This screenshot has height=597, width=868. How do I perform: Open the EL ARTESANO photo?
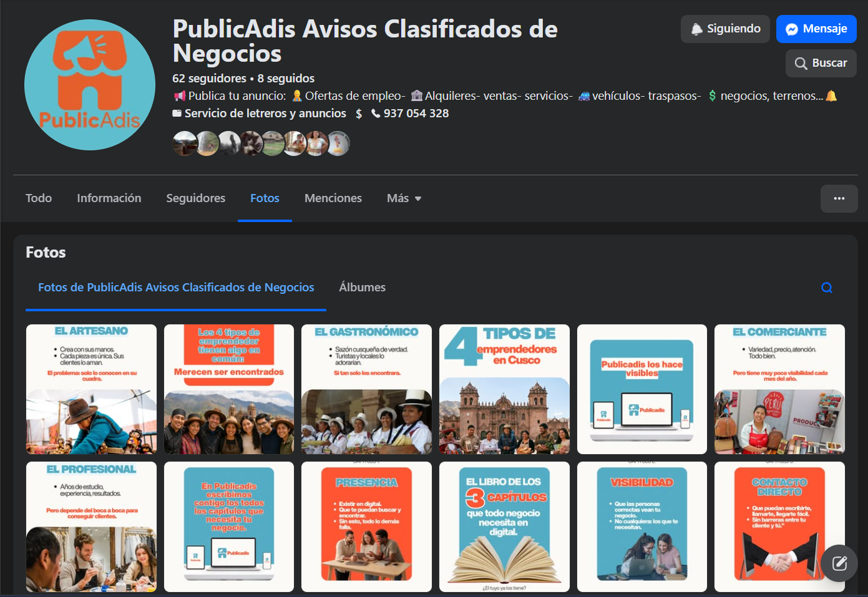coord(91,389)
